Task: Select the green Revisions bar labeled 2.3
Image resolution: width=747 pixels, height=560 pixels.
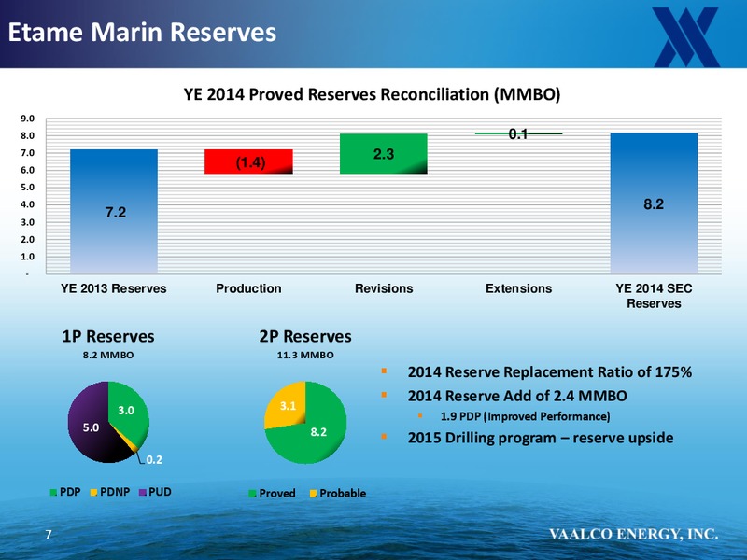Action: 384,153
